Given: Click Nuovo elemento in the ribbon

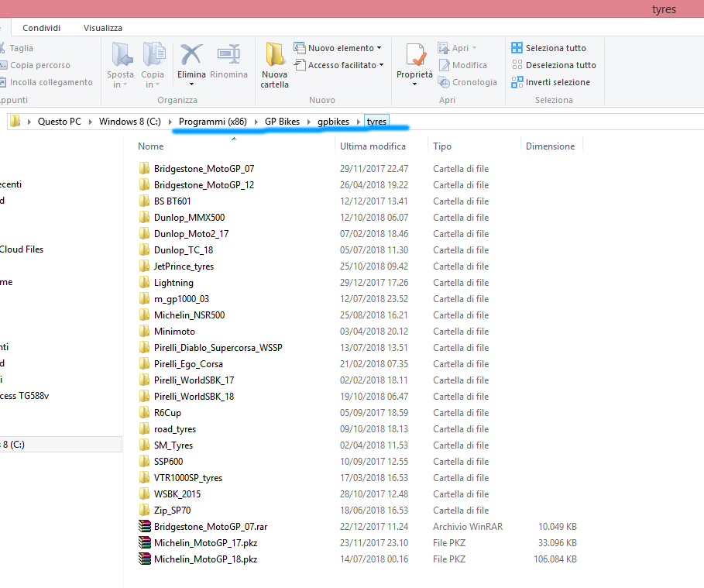Looking at the screenshot, I should (338, 47).
